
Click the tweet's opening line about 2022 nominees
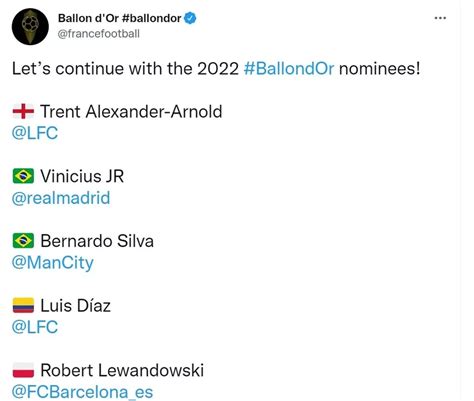[x=216, y=69]
